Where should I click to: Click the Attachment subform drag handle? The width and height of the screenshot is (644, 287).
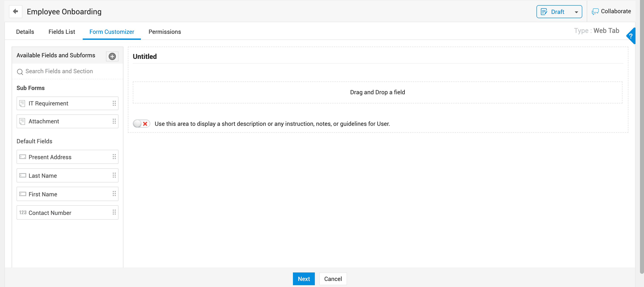114,121
